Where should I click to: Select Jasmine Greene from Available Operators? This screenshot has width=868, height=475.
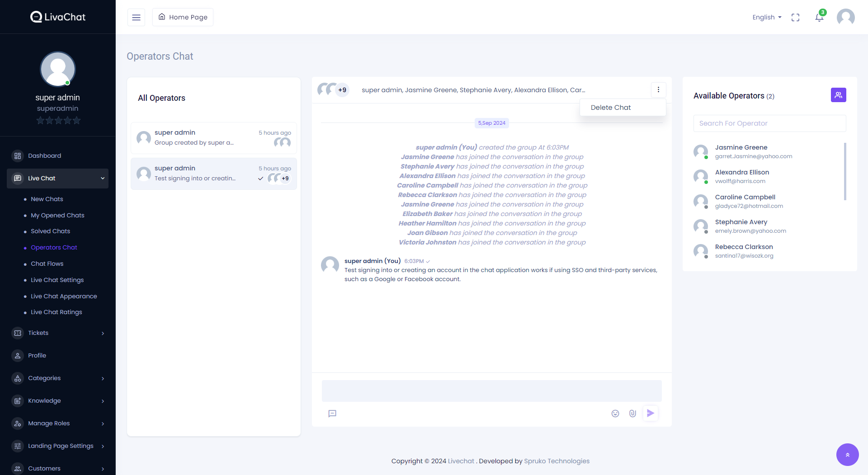[x=741, y=147]
